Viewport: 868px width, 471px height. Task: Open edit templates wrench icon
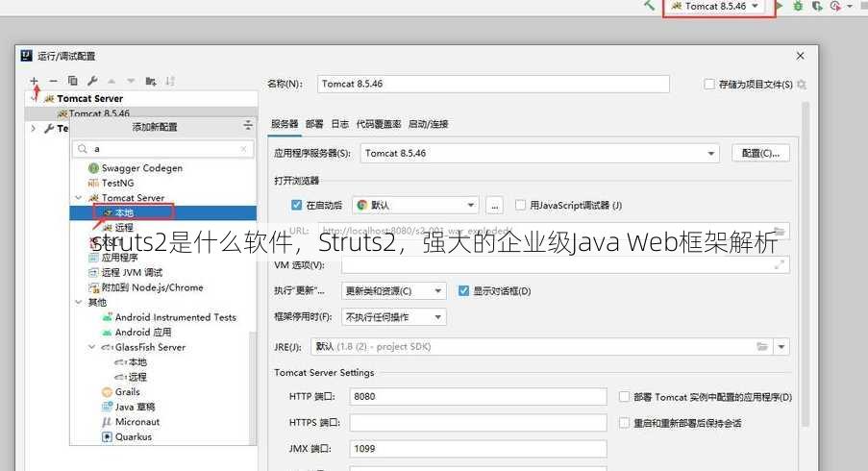point(92,81)
